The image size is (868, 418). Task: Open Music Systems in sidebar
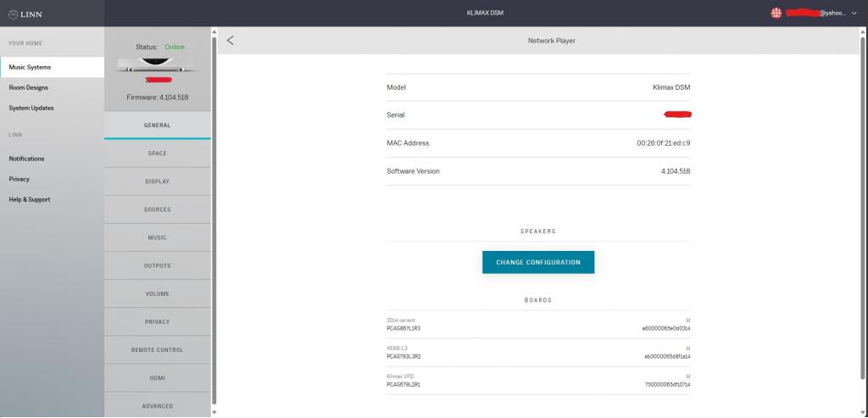point(30,67)
